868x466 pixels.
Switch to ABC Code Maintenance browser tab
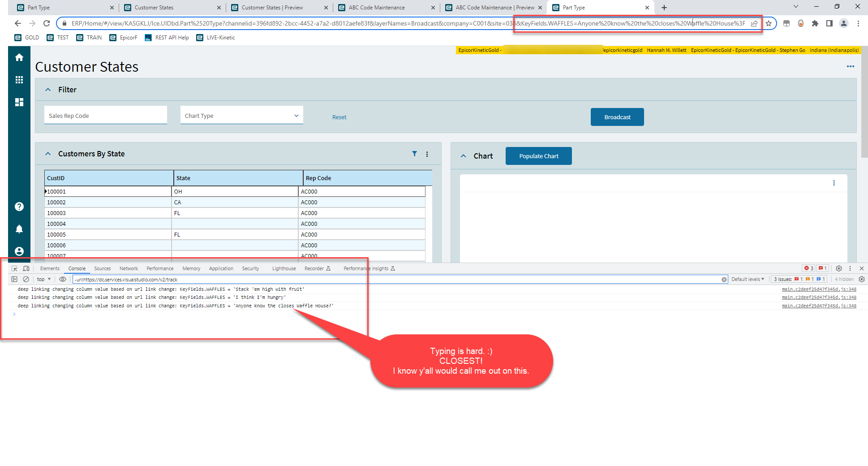pos(386,8)
